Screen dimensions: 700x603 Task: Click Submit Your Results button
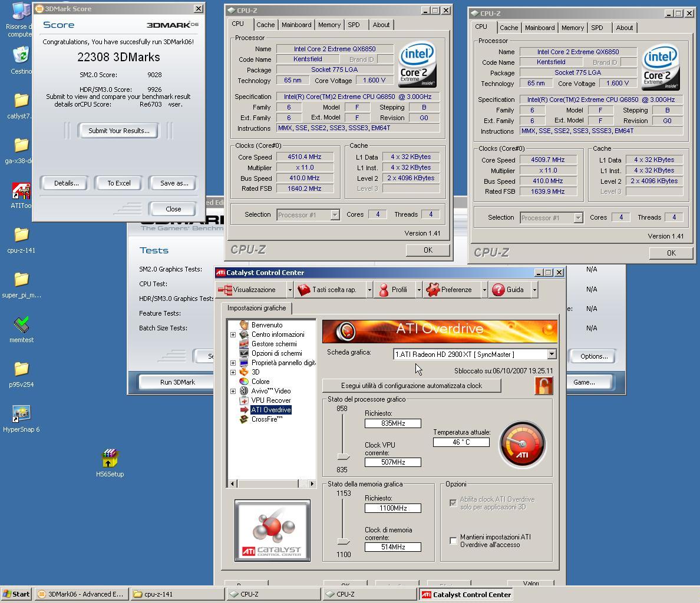(119, 131)
